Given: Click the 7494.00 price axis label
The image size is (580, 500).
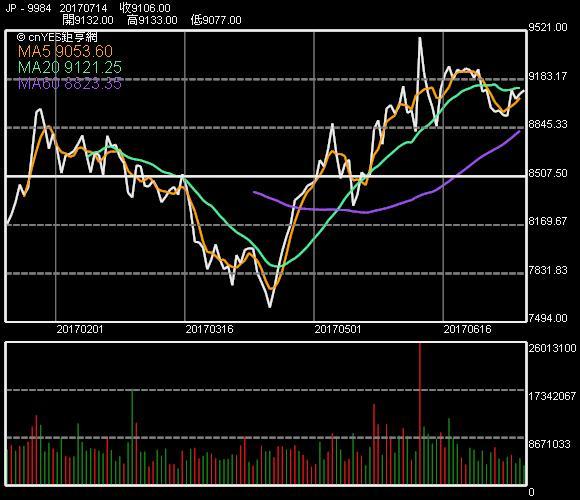Looking at the screenshot, I should point(548,318).
